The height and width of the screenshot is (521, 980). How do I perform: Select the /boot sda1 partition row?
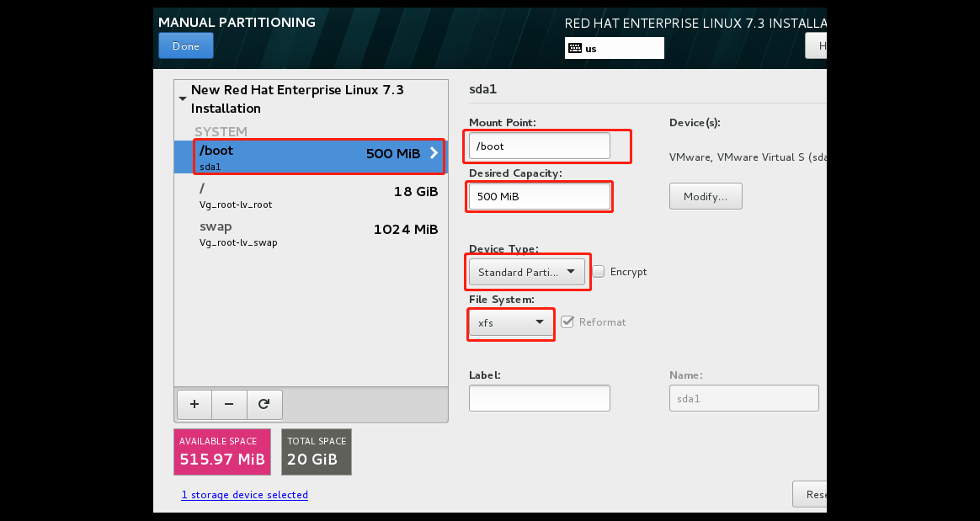(x=312, y=157)
